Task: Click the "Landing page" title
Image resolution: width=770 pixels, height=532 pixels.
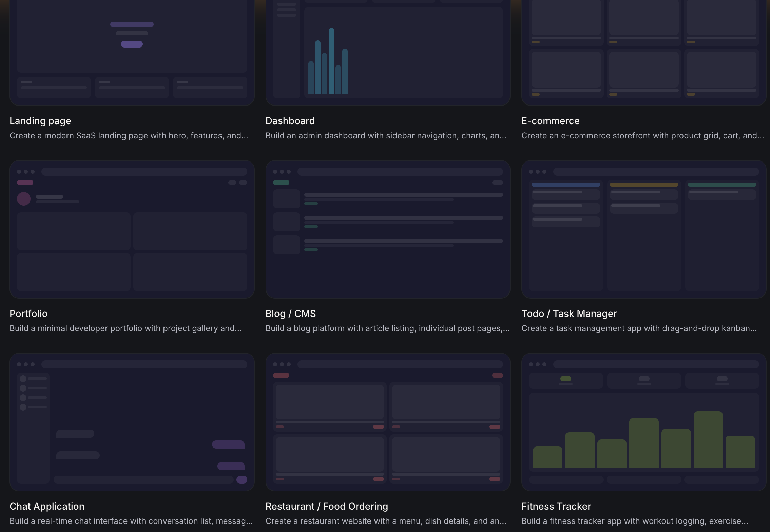Action: tap(40, 121)
